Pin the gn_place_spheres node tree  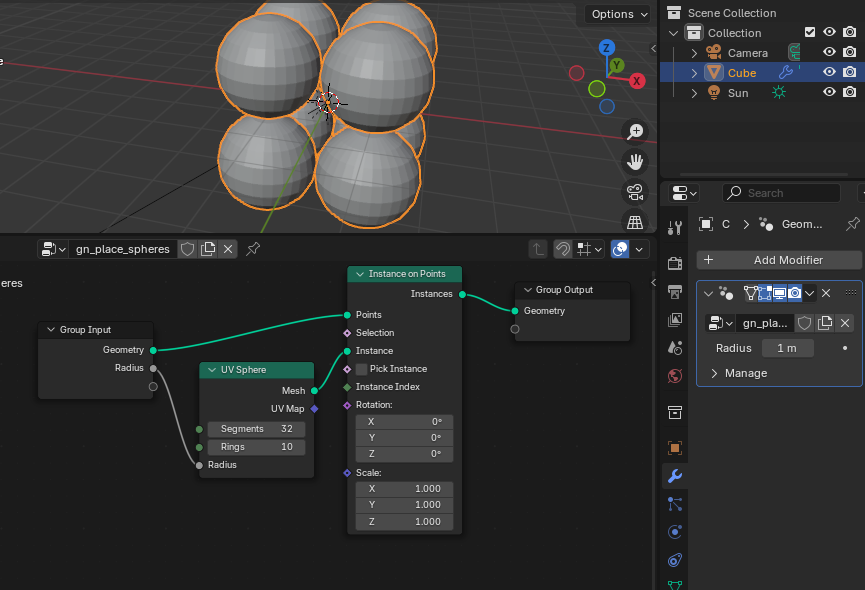pyautogui.click(x=253, y=249)
